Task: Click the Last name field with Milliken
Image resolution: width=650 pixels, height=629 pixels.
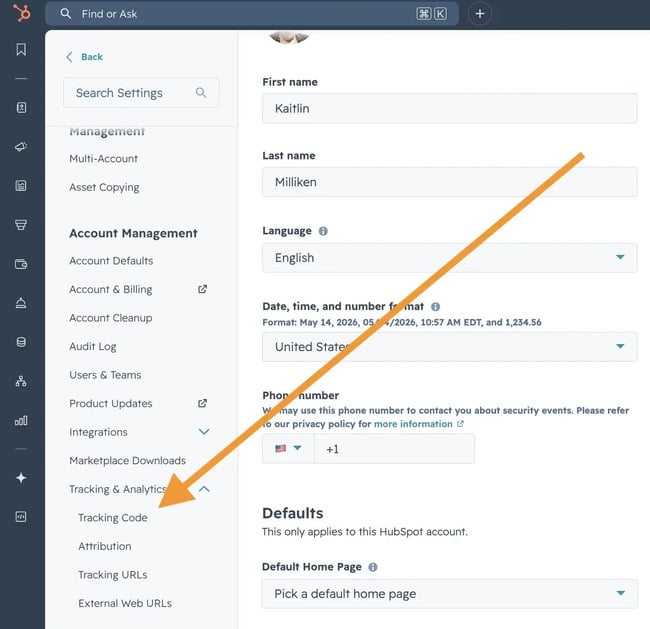Action: [x=449, y=182]
